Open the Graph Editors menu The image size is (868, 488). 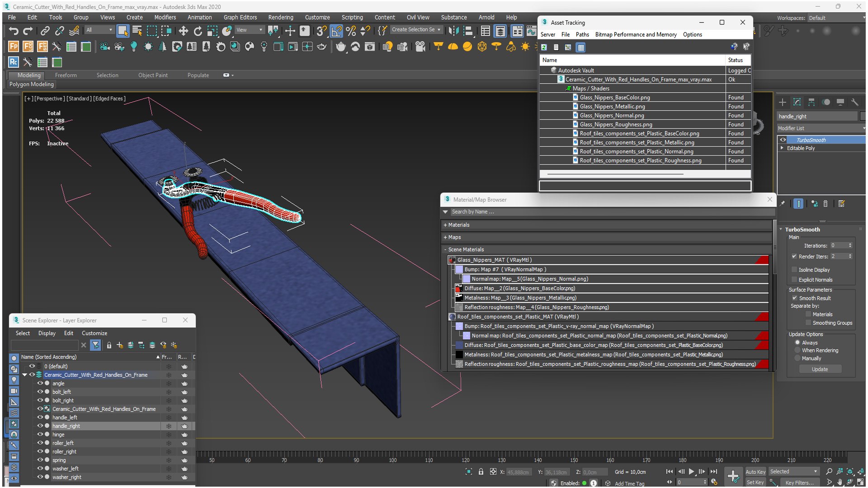240,17
